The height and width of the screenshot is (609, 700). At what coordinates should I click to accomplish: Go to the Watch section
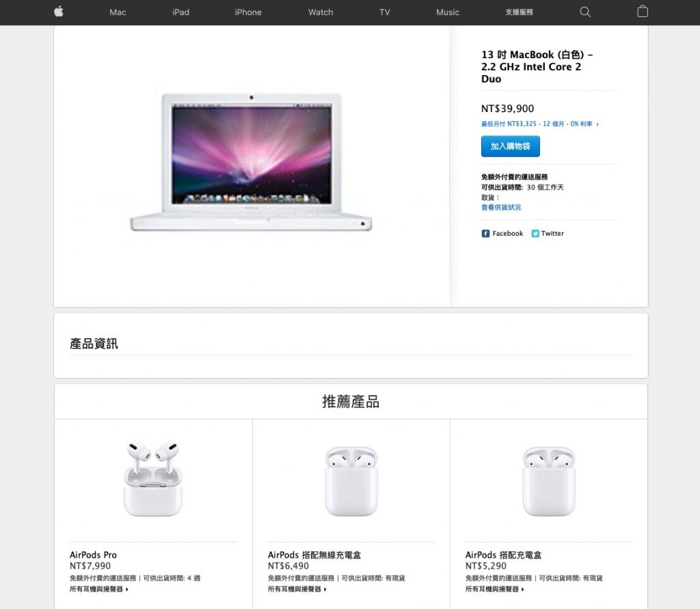(321, 12)
